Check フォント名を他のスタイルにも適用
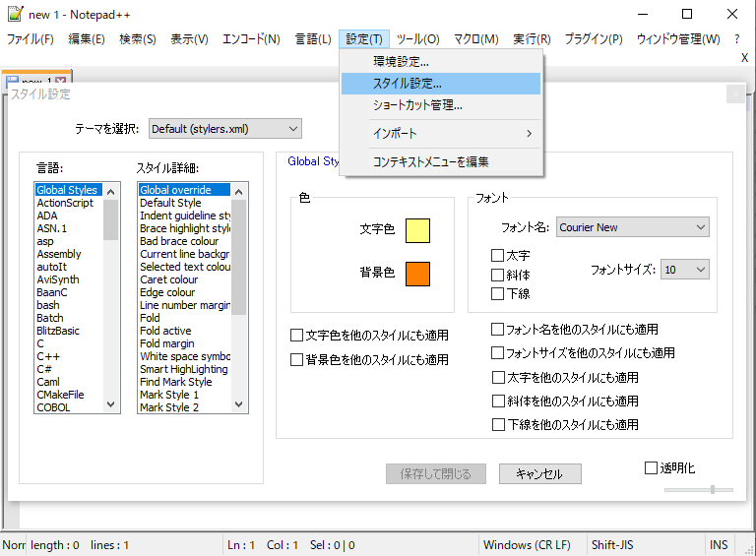 [575, 330]
